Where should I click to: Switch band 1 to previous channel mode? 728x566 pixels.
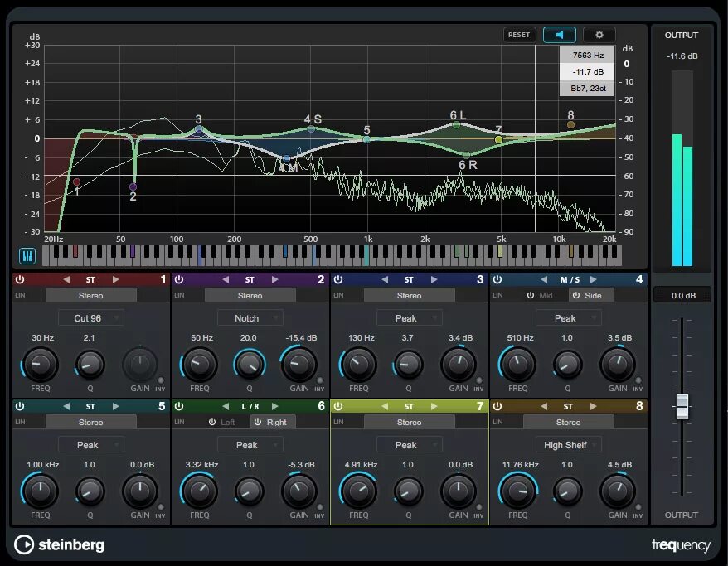[66, 279]
